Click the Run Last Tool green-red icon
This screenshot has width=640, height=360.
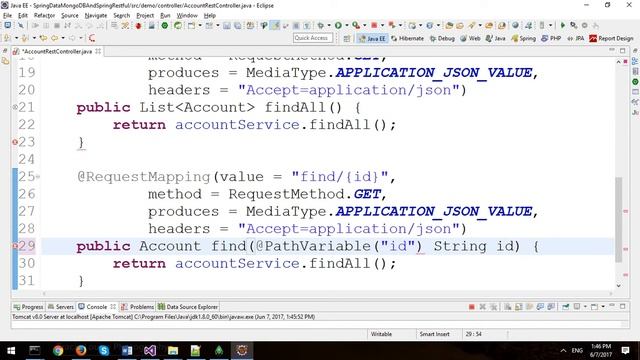click(356, 25)
